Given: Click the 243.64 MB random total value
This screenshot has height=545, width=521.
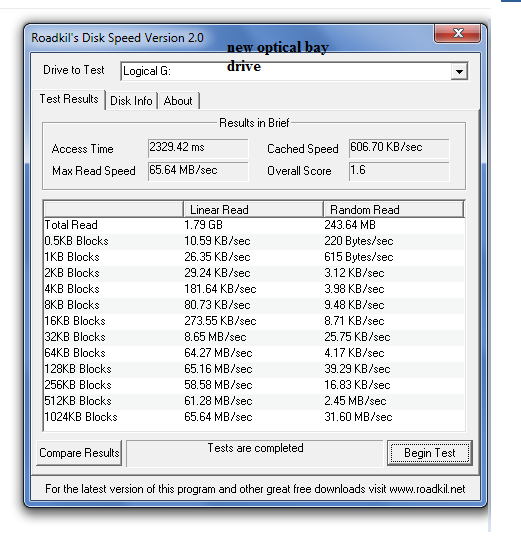Looking at the screenshot, I should [350, 225].
